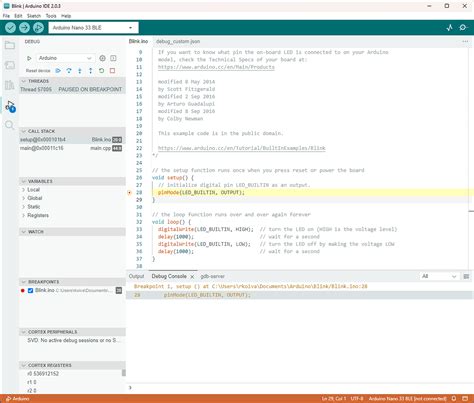Select the Debug sidebar icon

point(10,106)
